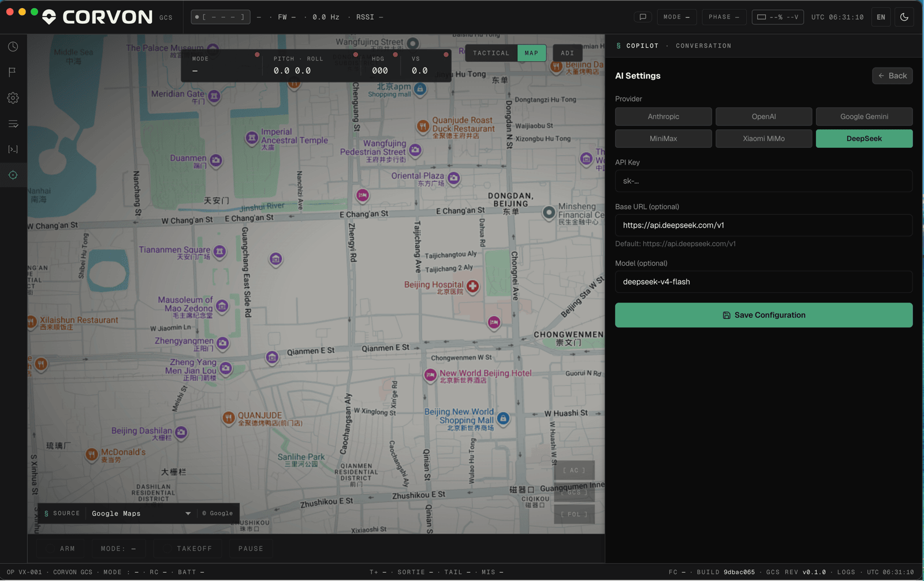This screenshot has width=924, height=581.
Task: Open the EN language selector
Action: (x=881, y=17)
